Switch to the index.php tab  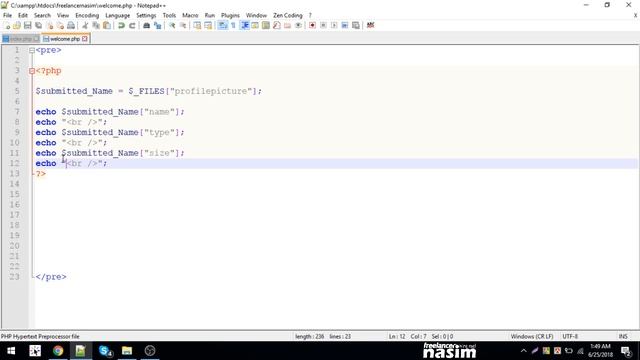click(x=21, y=39)
